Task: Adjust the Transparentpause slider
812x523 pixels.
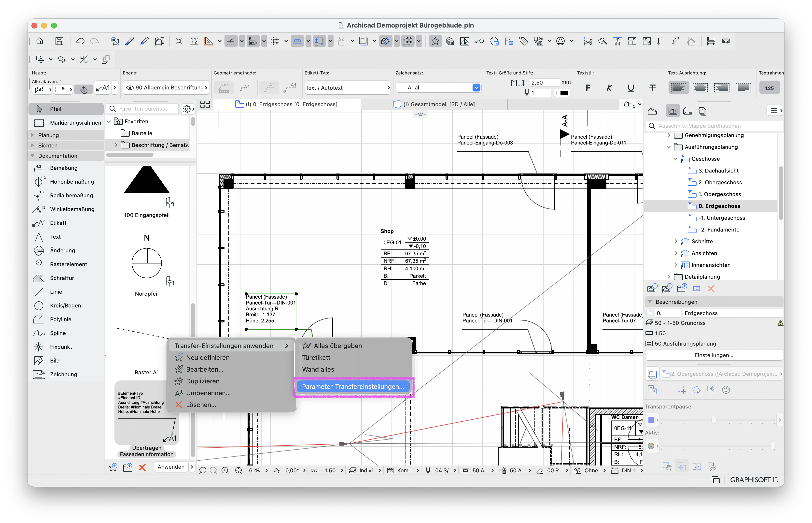Action: pos(714,420)
